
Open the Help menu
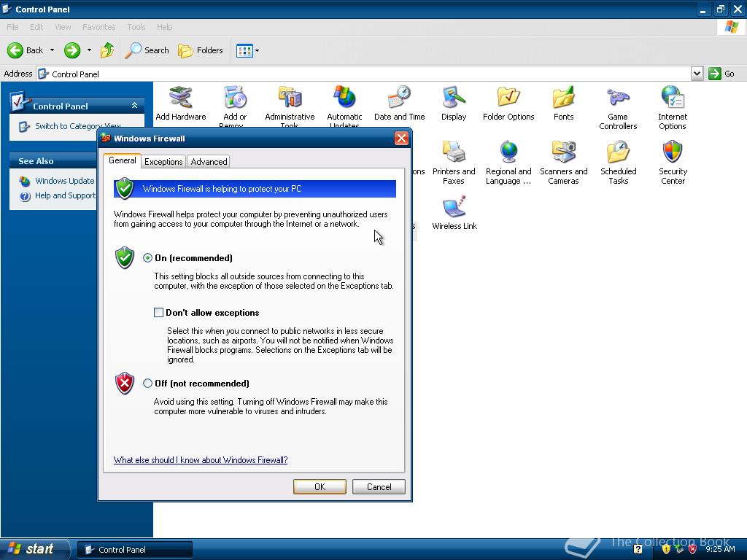[164, 27]
